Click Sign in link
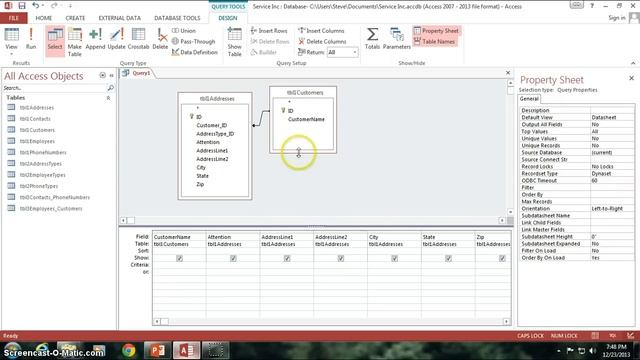Screen dimensions: 640x360 coord(617,18)
